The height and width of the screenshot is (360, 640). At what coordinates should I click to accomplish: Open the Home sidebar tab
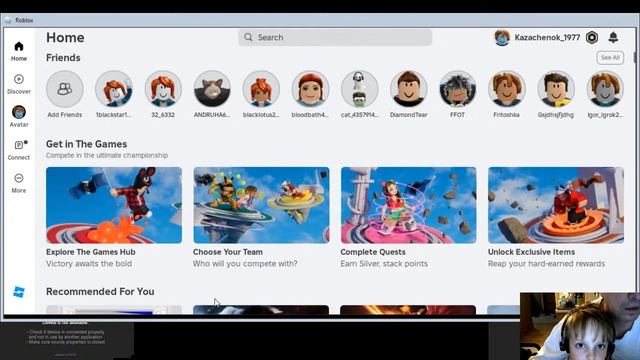pos(19,51)
